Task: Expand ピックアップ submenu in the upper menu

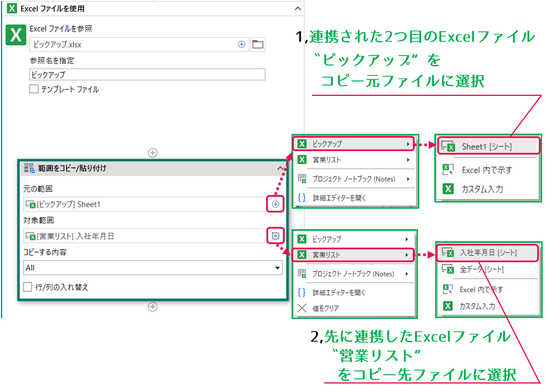Action: tap(354, 144)
